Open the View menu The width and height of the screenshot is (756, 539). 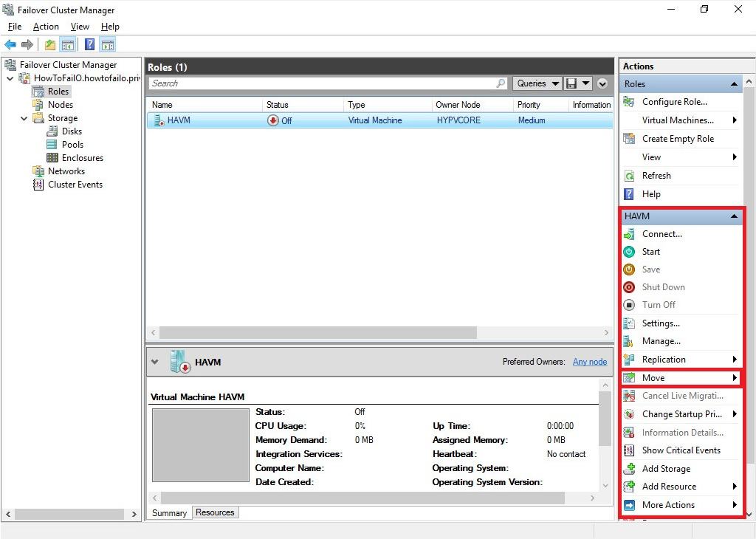[x=80, y=27]
